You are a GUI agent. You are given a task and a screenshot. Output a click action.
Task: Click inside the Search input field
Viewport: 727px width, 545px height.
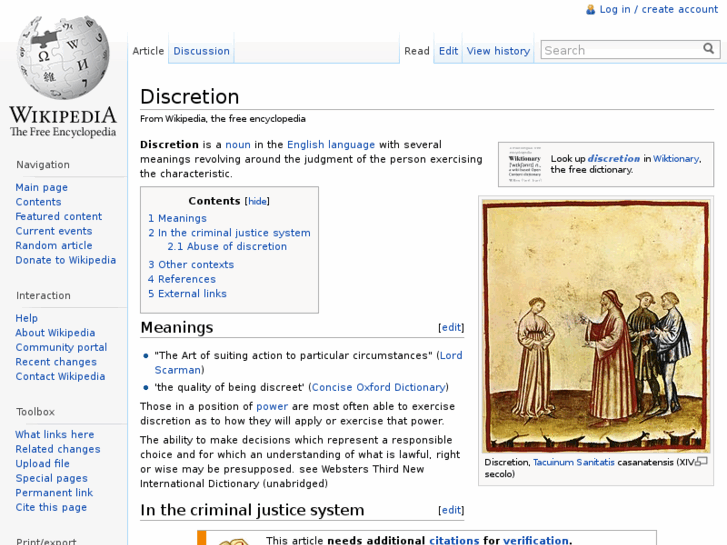coord(621,50)
